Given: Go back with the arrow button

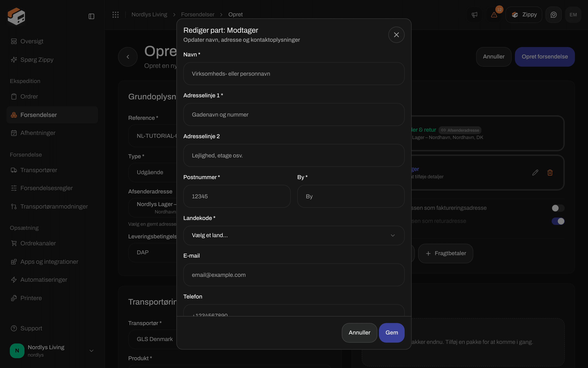Looking at the screenshot, I should click(x=128, y=57).
